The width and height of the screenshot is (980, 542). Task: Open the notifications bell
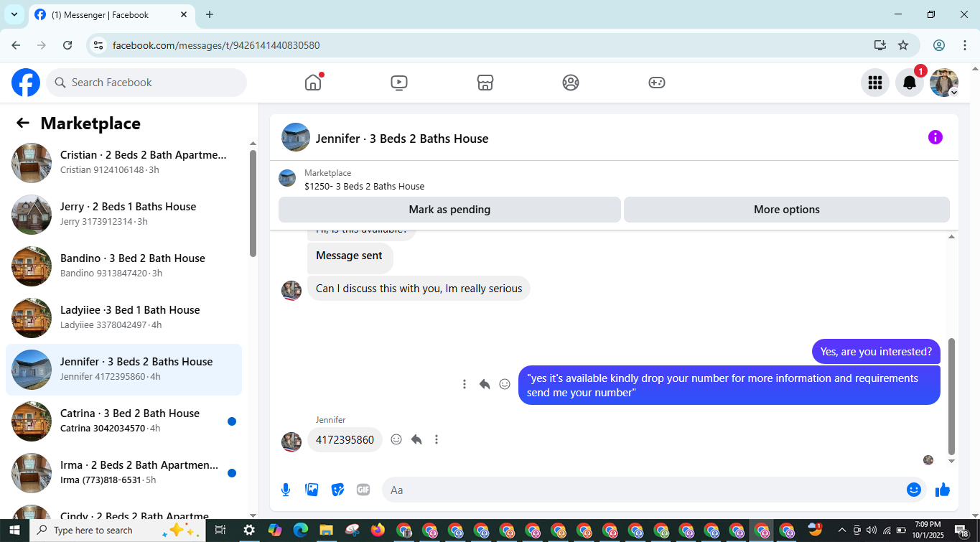pyautogui.click(x=909, y=83)
